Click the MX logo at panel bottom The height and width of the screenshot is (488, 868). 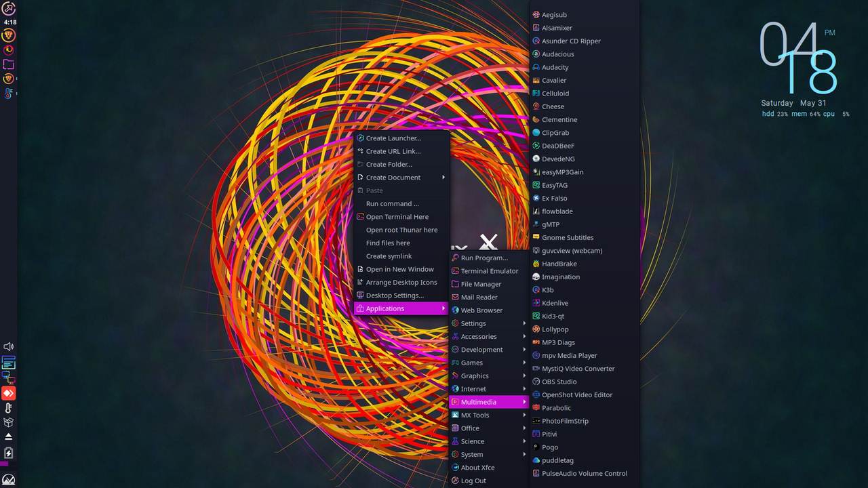[8, 480]
